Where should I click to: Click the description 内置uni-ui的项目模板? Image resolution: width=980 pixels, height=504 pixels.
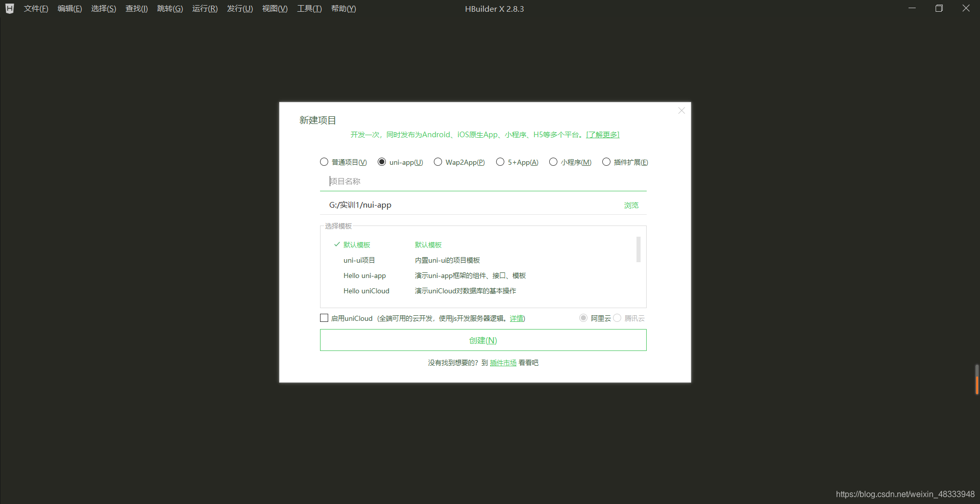[x=447, y=260]
